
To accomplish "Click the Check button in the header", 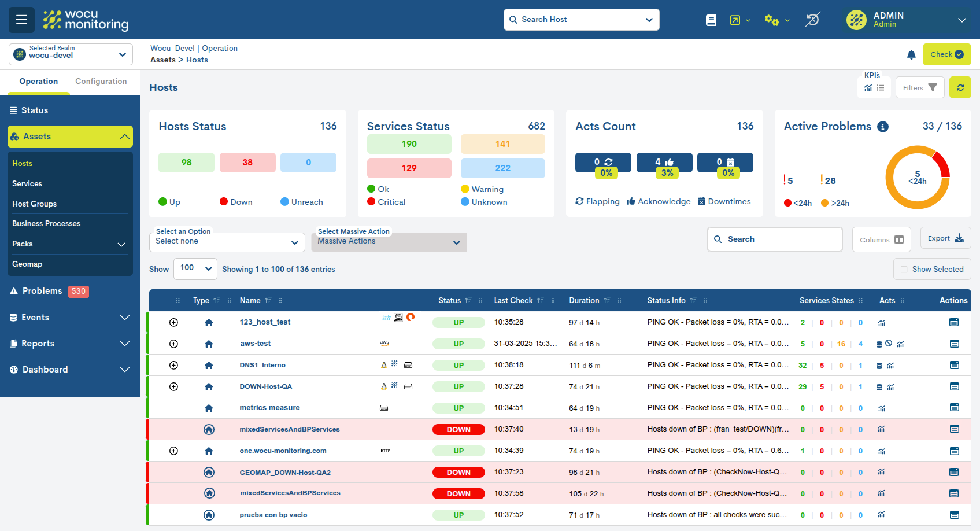I will coord(946,54).
